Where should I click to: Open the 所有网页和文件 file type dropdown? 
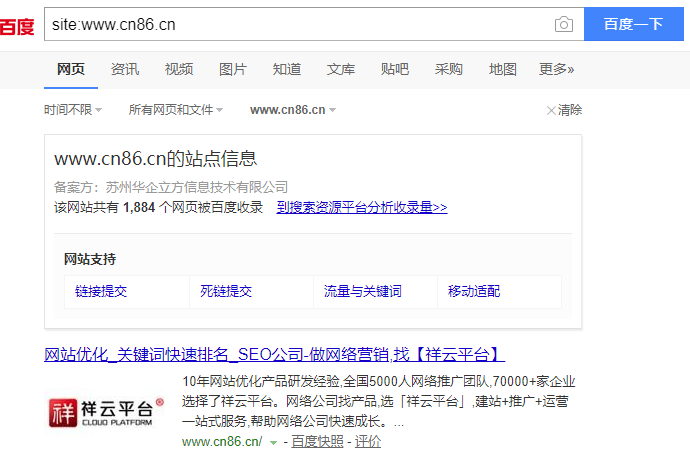176,110
